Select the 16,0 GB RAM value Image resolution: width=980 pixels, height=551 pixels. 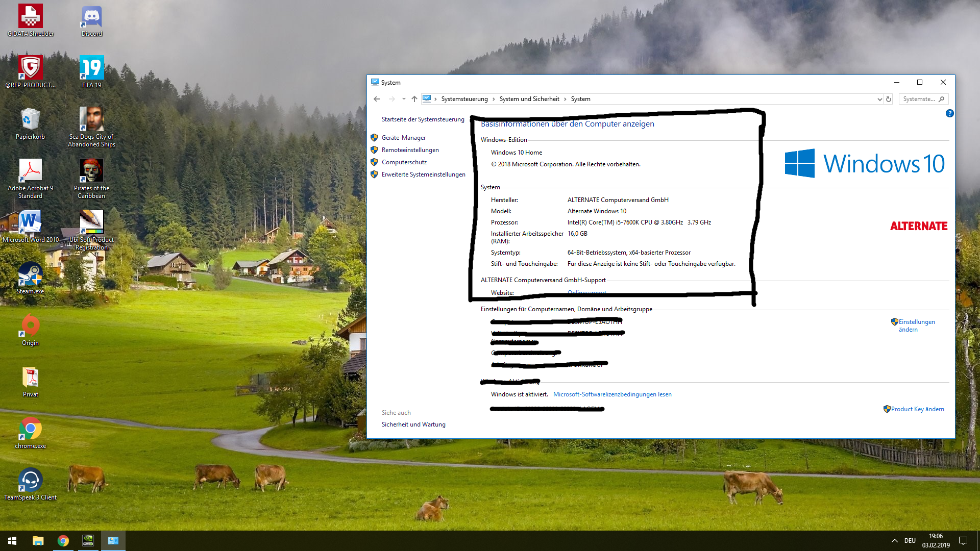tap(577, 234)
